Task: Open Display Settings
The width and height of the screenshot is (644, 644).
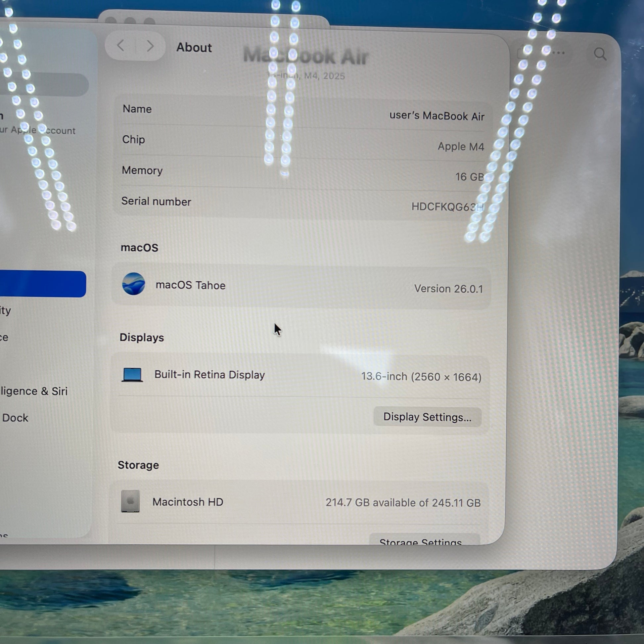Action: [427, 417]
